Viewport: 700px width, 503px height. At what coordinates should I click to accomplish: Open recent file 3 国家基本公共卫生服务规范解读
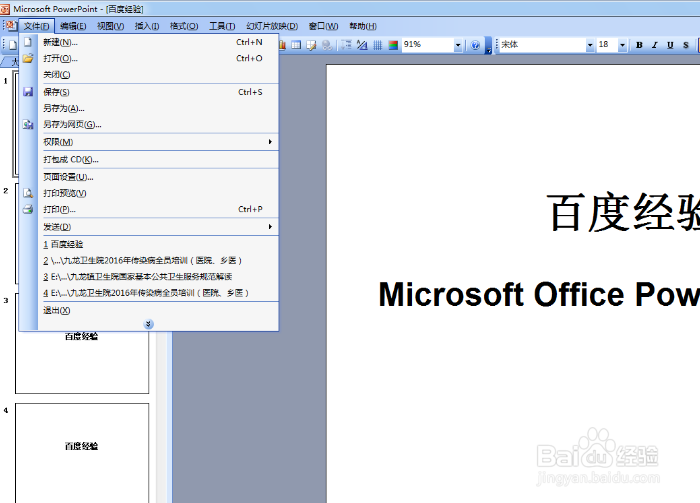click(x=150, y=276)
